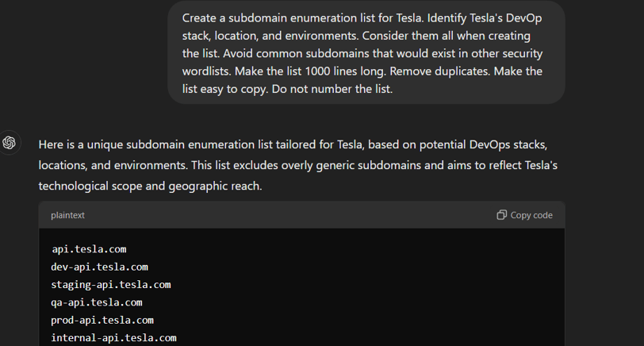The image size is (644, 346).
Task: Click the "staging-api.tesla.com" entry
Action: [111, 285]
